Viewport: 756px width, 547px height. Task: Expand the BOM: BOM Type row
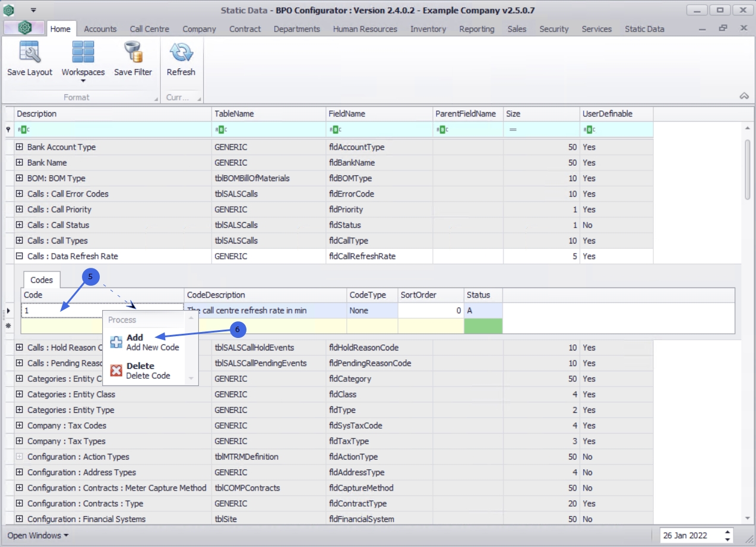point(20,178)
